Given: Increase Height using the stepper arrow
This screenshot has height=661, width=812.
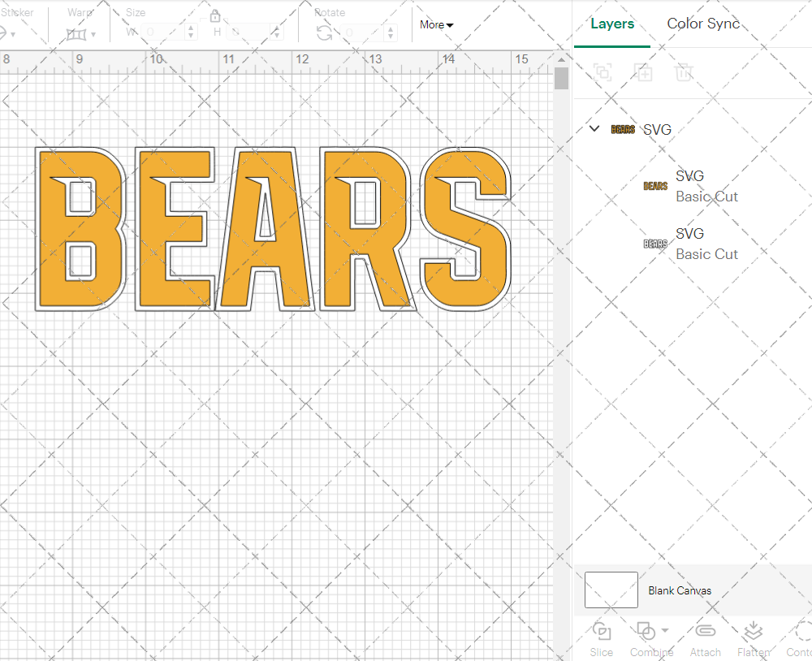Looking at the screenshot, I should coord(275,28).
